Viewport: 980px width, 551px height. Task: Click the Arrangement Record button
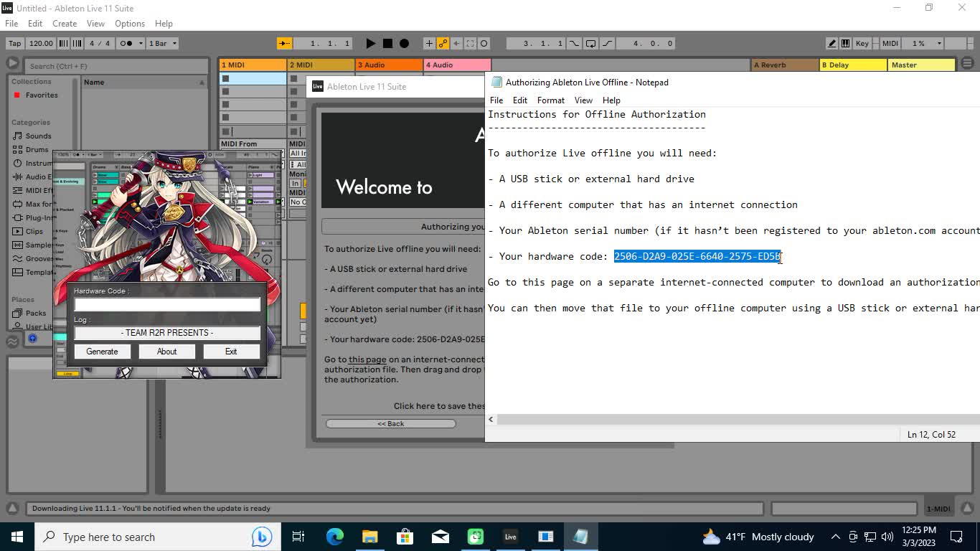404,43
